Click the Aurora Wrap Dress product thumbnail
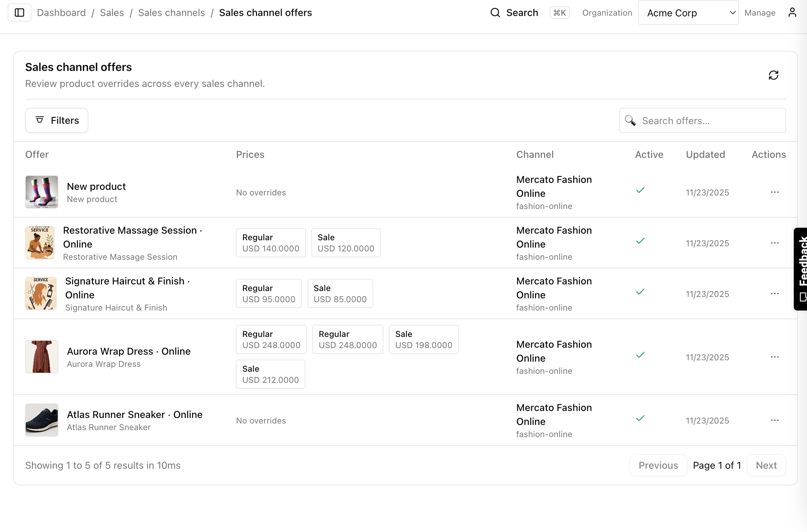807x532 pixels. [x=42, y=357]
